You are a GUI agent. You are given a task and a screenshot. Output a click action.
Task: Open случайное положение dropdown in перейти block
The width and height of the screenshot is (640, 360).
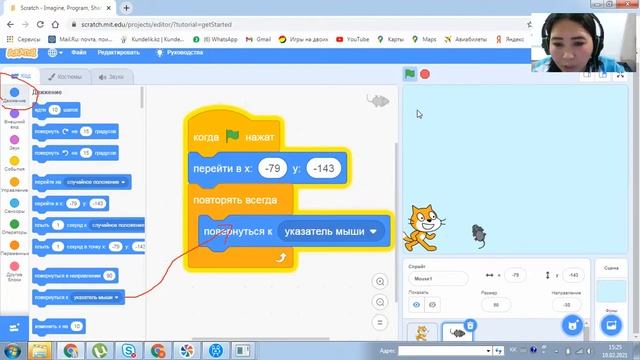pos(96,182)
